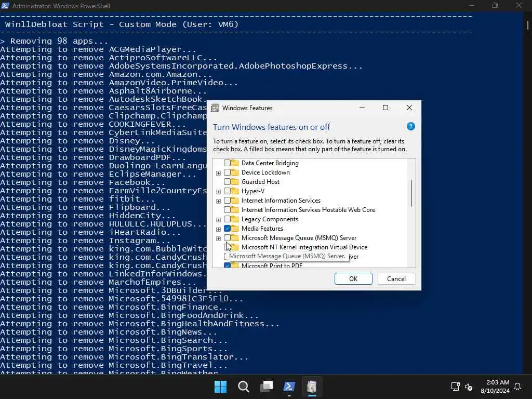532x399 pixels.
Task: Cancel the Windows Features dialog
Action: 396,278
